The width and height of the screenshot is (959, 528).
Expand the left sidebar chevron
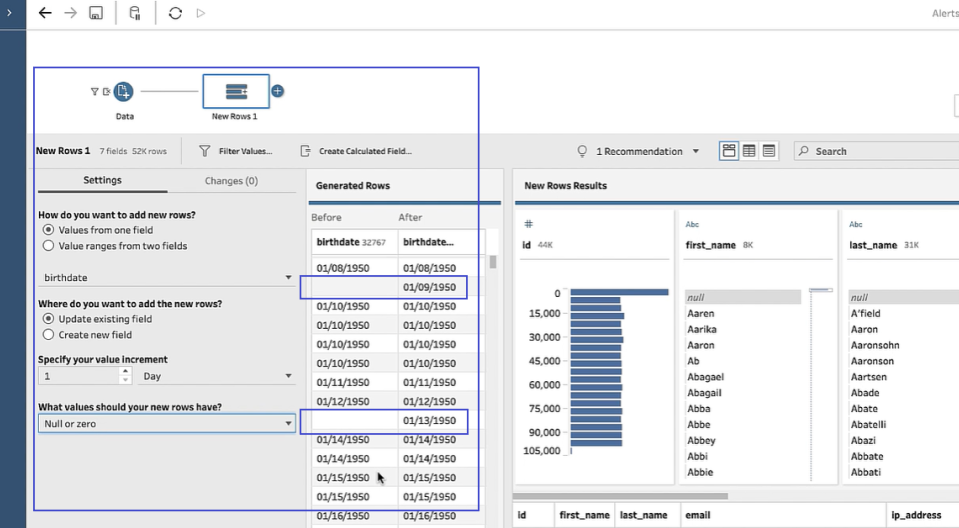tap(9, 13)
